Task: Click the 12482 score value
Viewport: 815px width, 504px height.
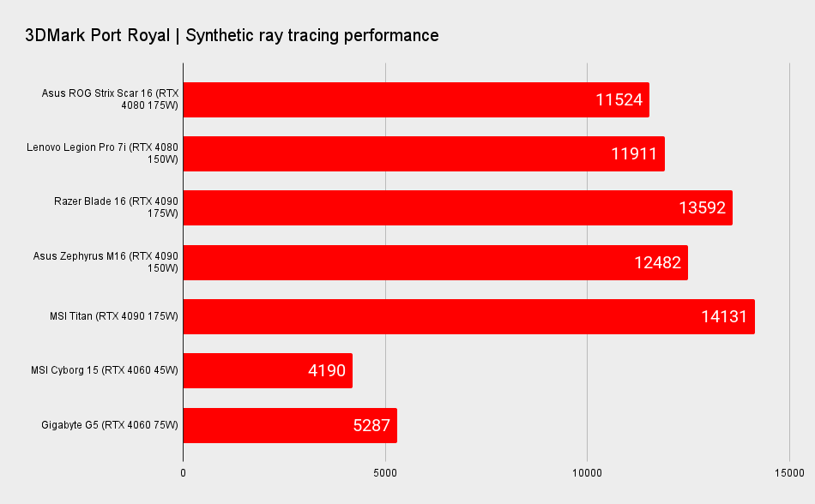Action: point(657,262)
